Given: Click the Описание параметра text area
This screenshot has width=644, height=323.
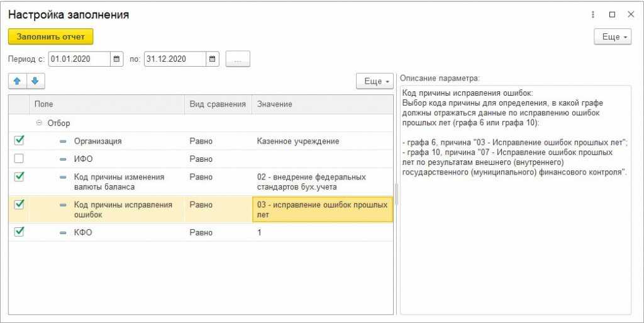Looking at the screenshot, I should pyautogui.click(x=516, y=200).
